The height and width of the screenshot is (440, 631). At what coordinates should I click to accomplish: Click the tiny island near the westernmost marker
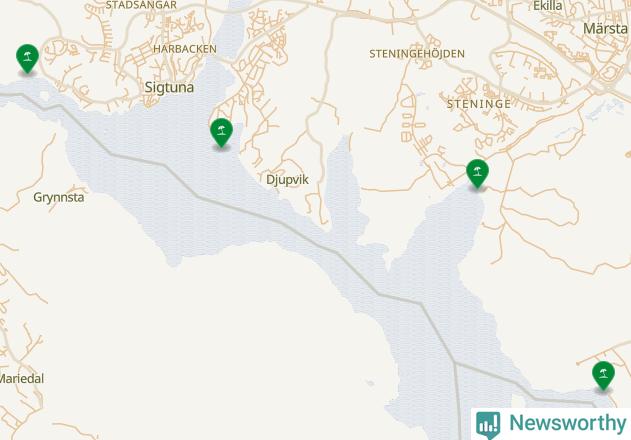[44, 96]
